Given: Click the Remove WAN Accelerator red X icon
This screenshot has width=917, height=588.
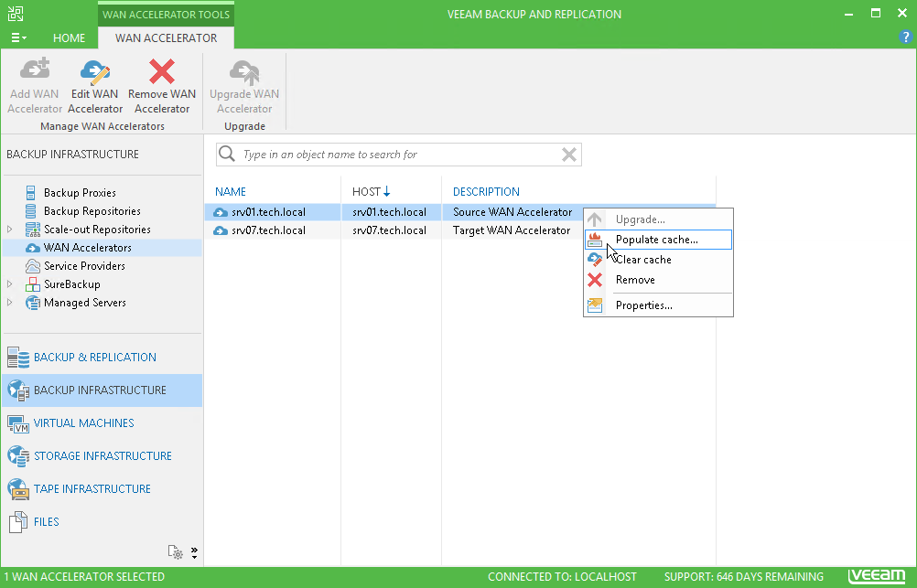Looking at the screenshot, I should 162,71.
